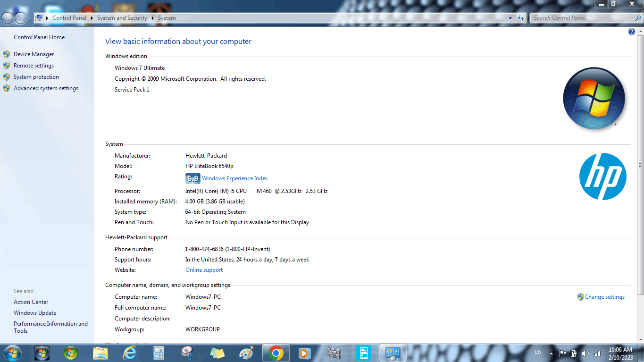Click the 5.9 rating badge icon
The image size is (644, 362).
coord(192,178)
